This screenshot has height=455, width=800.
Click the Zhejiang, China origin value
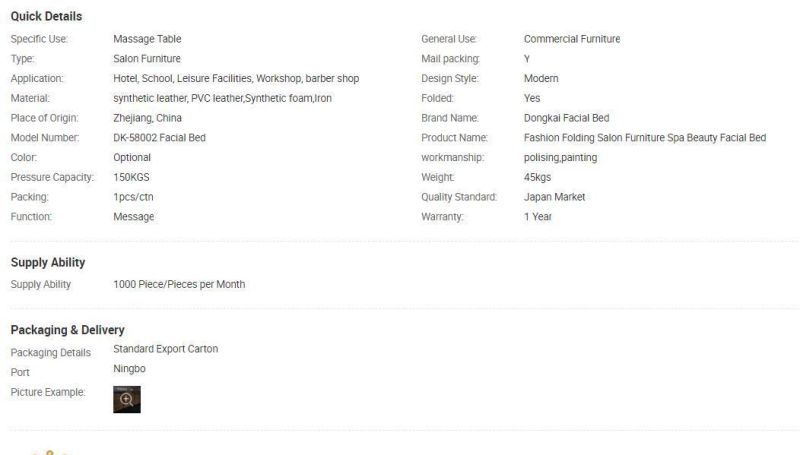coord(147,118)
